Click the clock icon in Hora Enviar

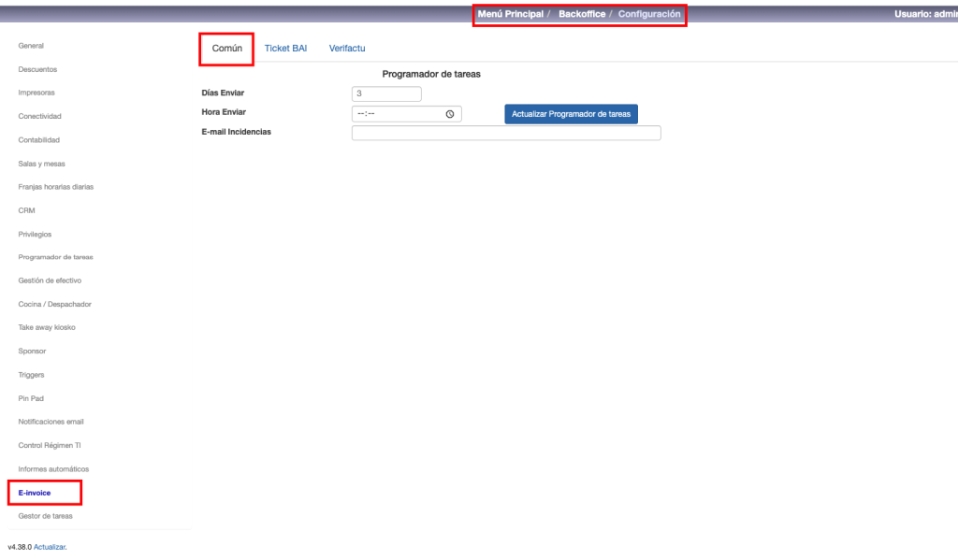click(450, 114)
